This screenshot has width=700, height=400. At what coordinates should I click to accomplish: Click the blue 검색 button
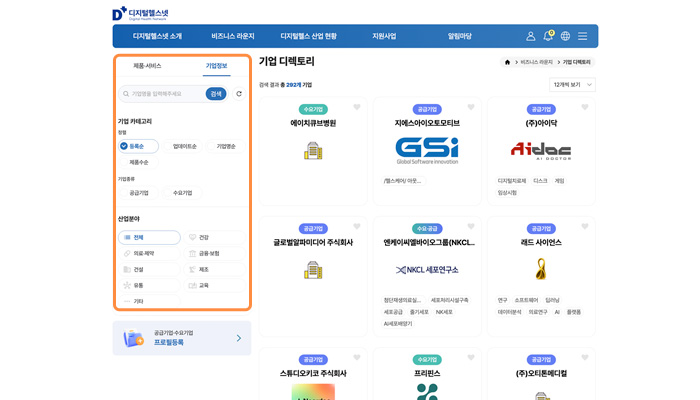coord(216,94)
